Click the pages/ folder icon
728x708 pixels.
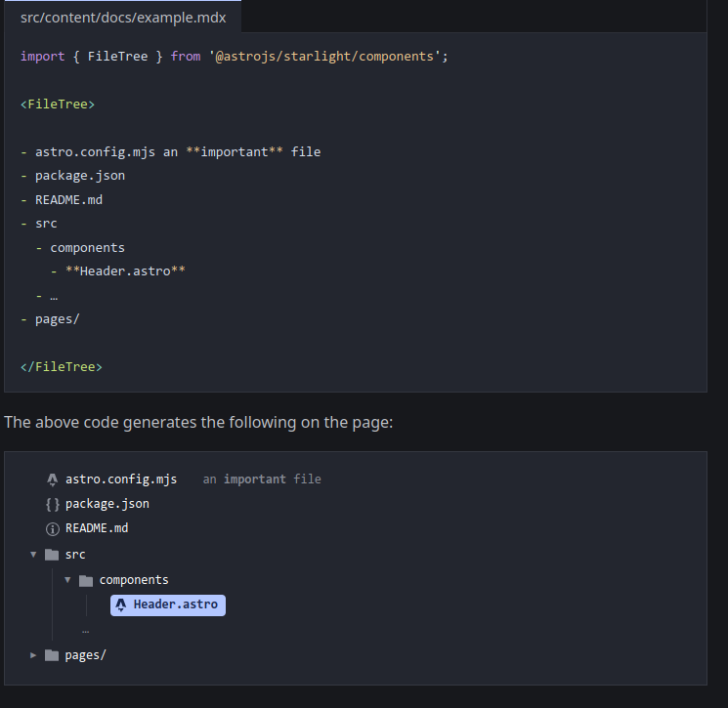tap(53, 655)
